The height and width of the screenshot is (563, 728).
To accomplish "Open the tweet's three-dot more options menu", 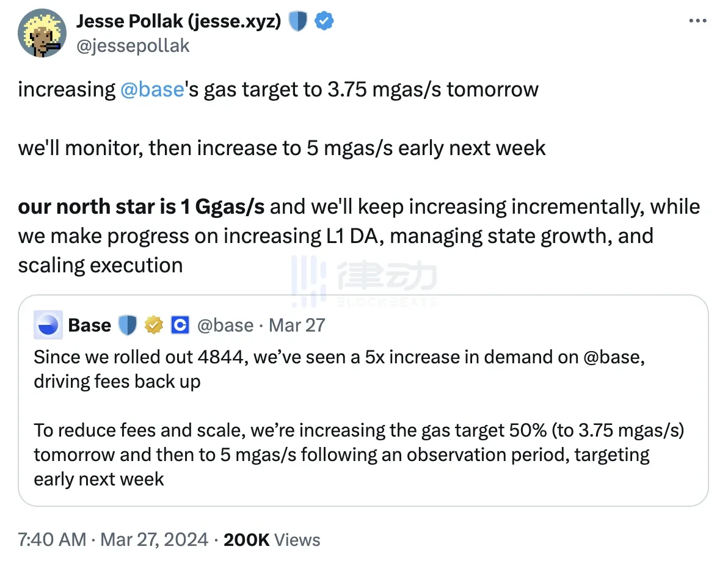I will coord(697,21).
